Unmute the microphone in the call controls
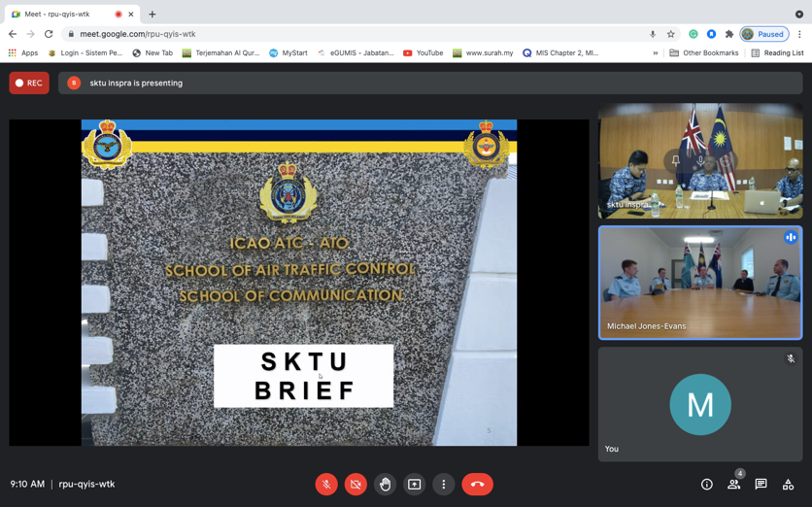 pyautogui.click(x=326, y=485)
